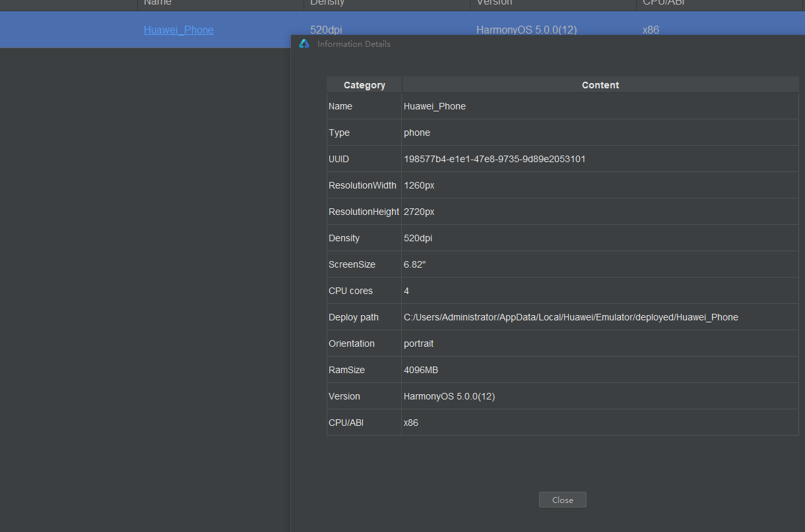The height and width of the screenshot is (532, 805).
Task: Select the Orientation value portrait
Action: point(419,343)
